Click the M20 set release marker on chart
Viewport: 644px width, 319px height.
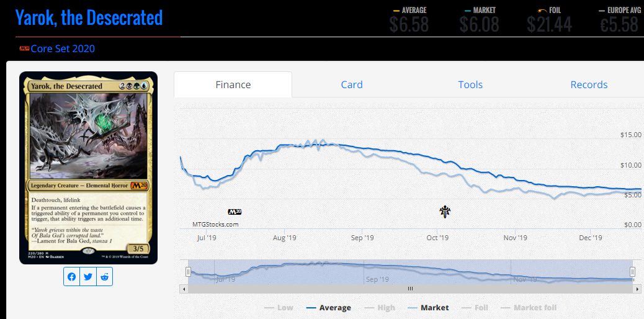[x=235, y=212]
